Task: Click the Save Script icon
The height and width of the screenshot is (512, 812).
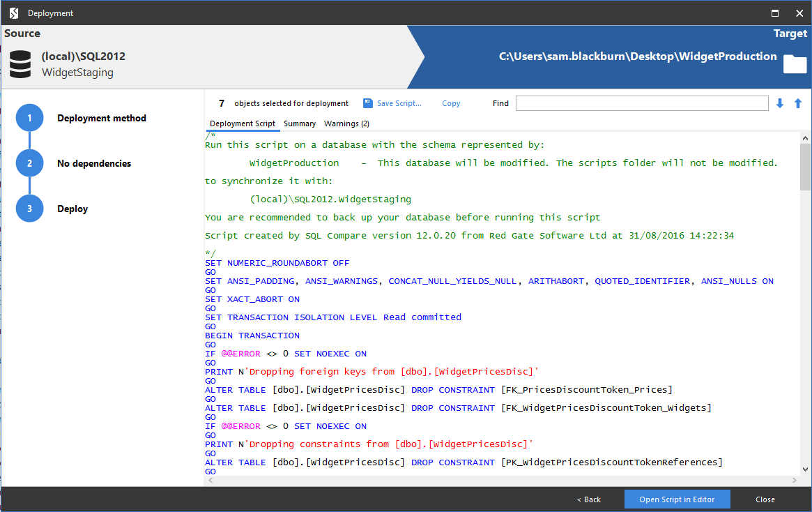Action: 367,103
